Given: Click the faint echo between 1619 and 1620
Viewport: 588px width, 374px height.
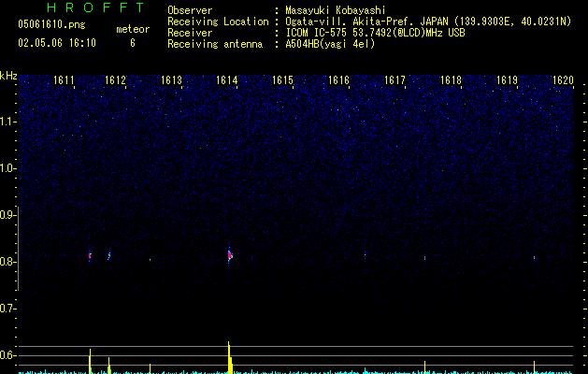Looking at the screenshot, I should tap(535, 258).
